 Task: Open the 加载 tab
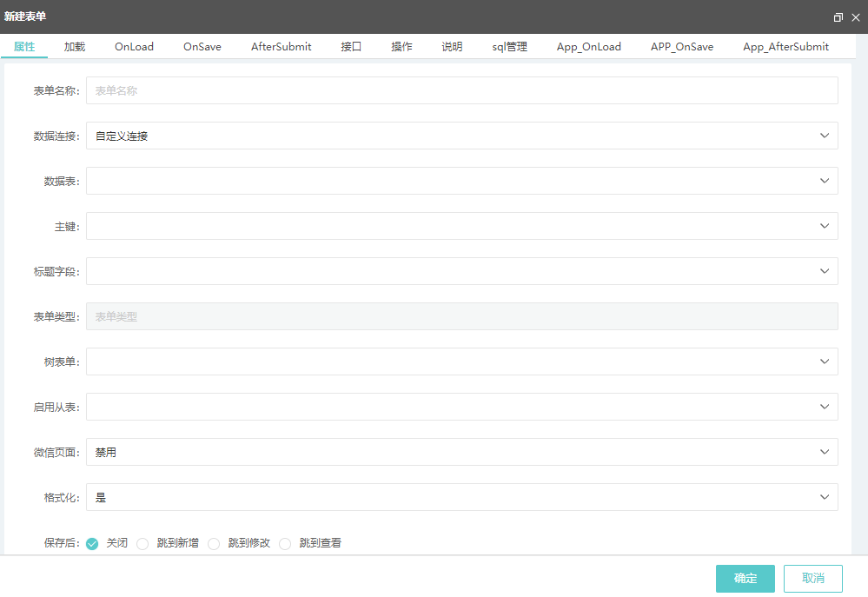coord(74,47)
